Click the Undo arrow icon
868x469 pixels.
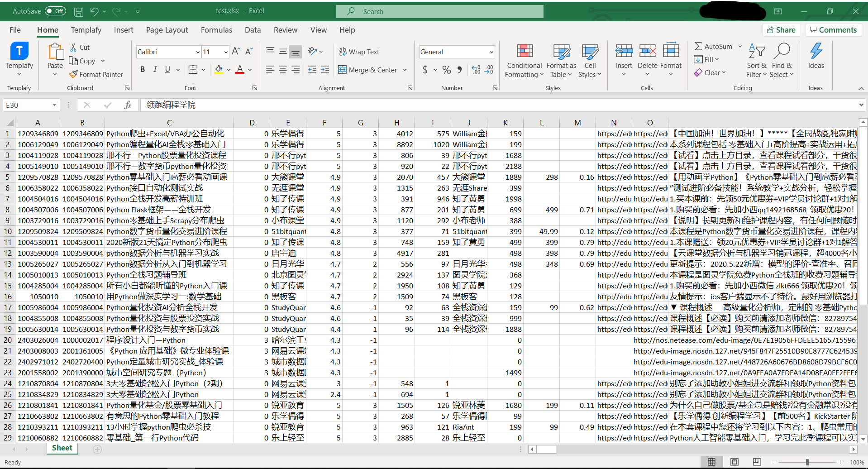coord(94,11)
